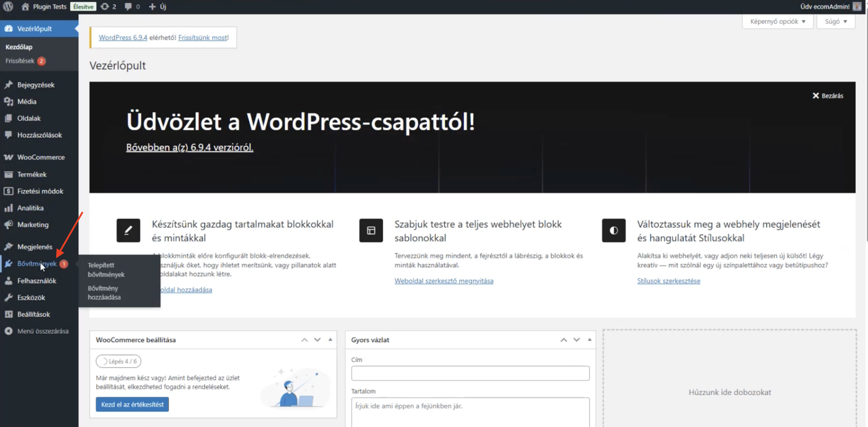Click the Lépés 4 / 6 progress badge
Screen dimensions: 868x427
coord(118,361)
